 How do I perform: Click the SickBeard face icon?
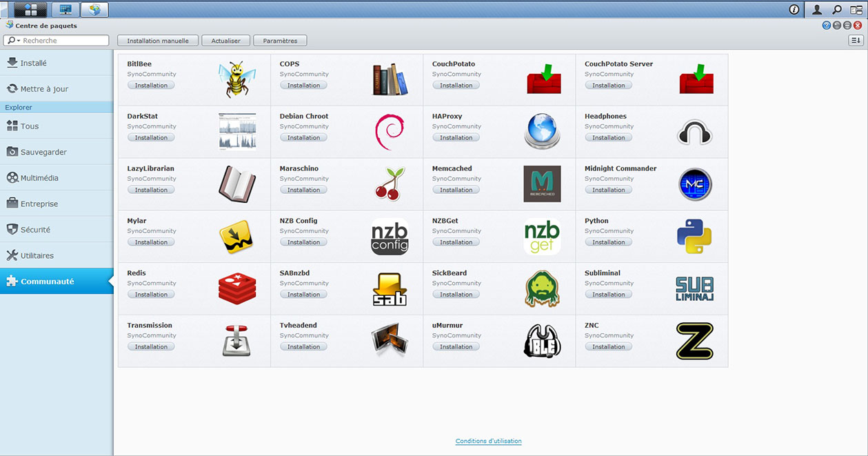click(x=542, y=289)
